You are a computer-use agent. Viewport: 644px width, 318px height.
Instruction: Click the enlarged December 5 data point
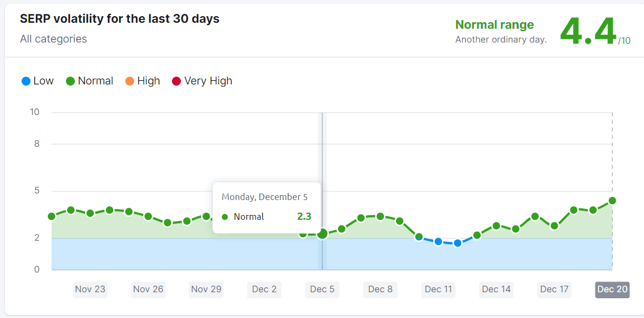[322, 234]
